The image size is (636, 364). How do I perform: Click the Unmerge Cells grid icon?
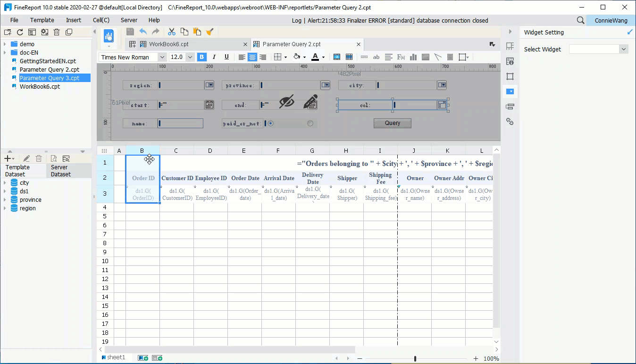pyautogui.click(x=349, y=57)
